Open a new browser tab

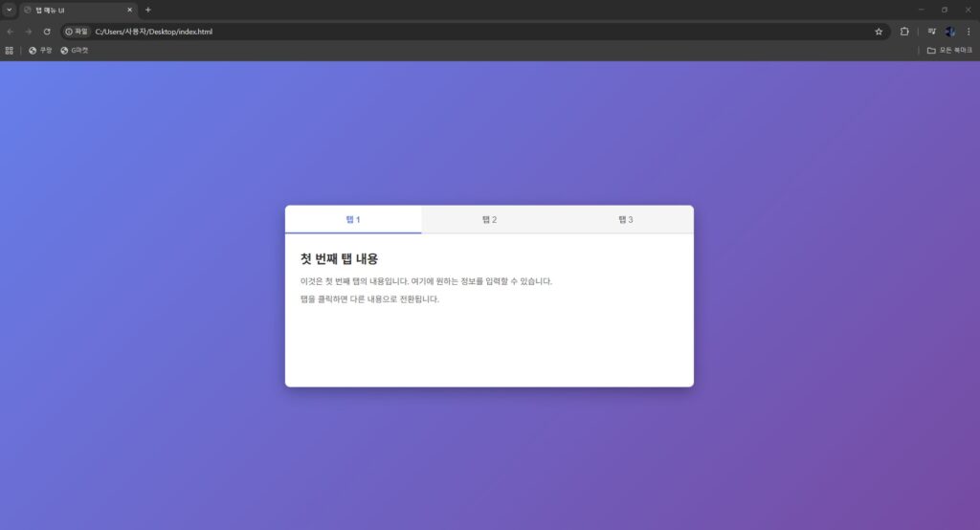(148, 10)
